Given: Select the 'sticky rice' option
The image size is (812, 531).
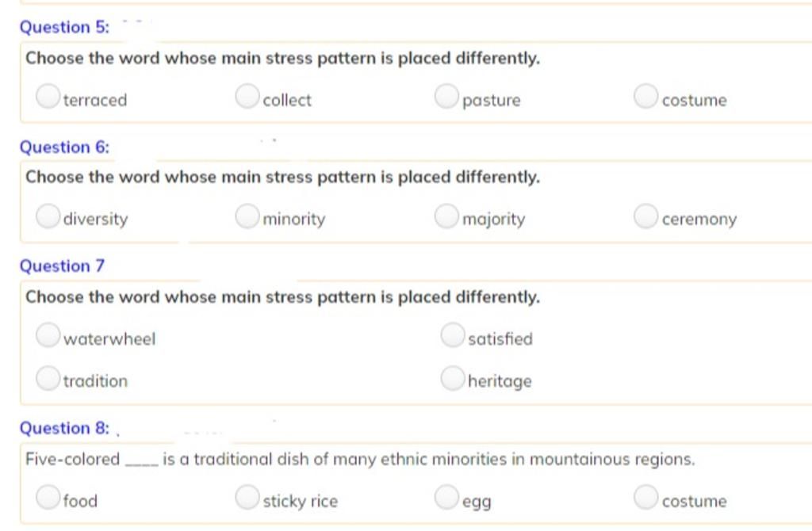Looking at the screenshot, I should coord(247,497).
